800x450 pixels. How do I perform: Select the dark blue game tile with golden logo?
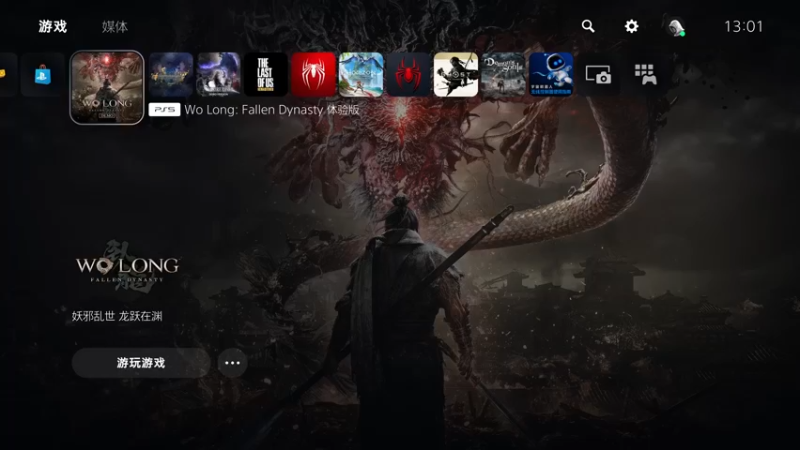(171, 74)
